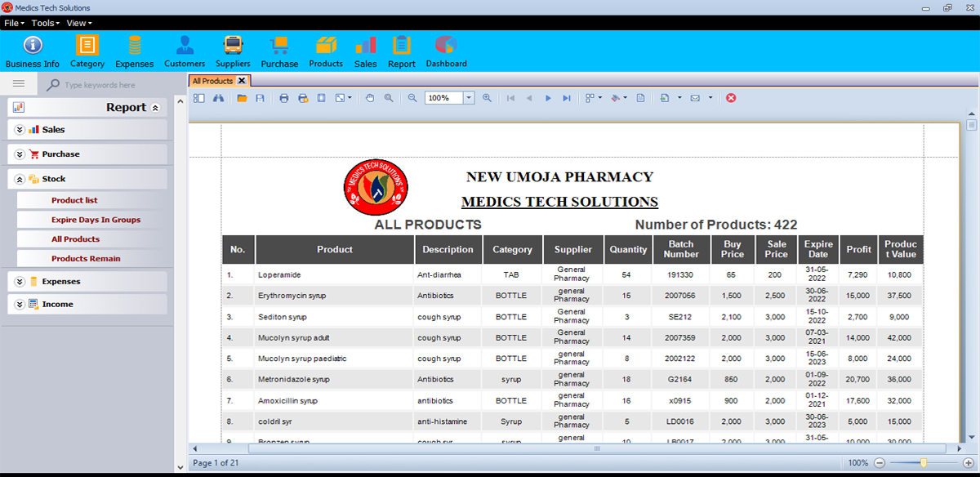Screen dimensions: 980x477
Task: Select the Magnifier tool
Action: point(389,98)
